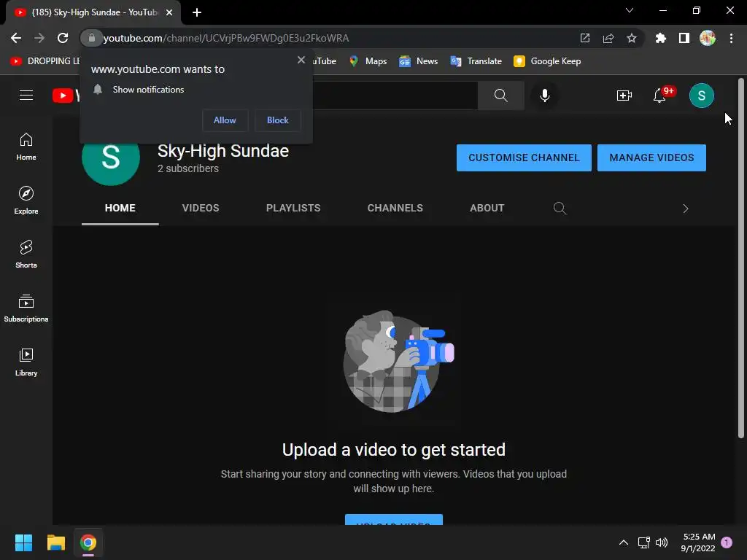Open Windows notification center badge

tap(727, 542)
